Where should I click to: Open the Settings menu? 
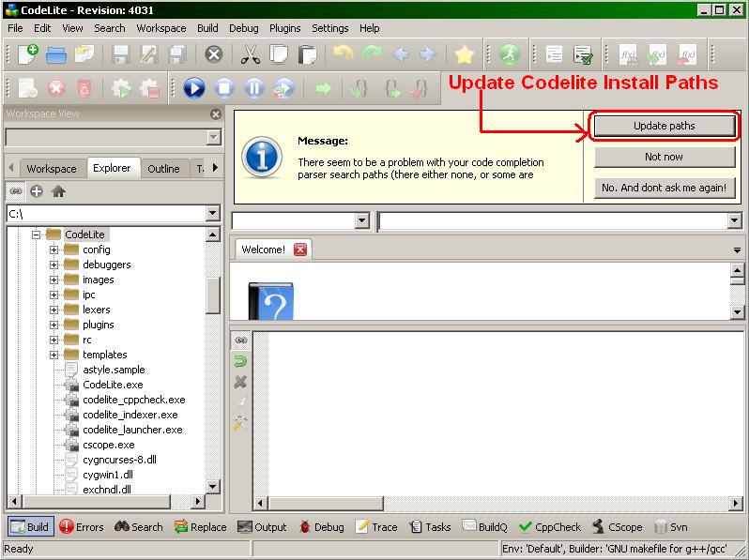pyautogui.click(x=330, y=28)
